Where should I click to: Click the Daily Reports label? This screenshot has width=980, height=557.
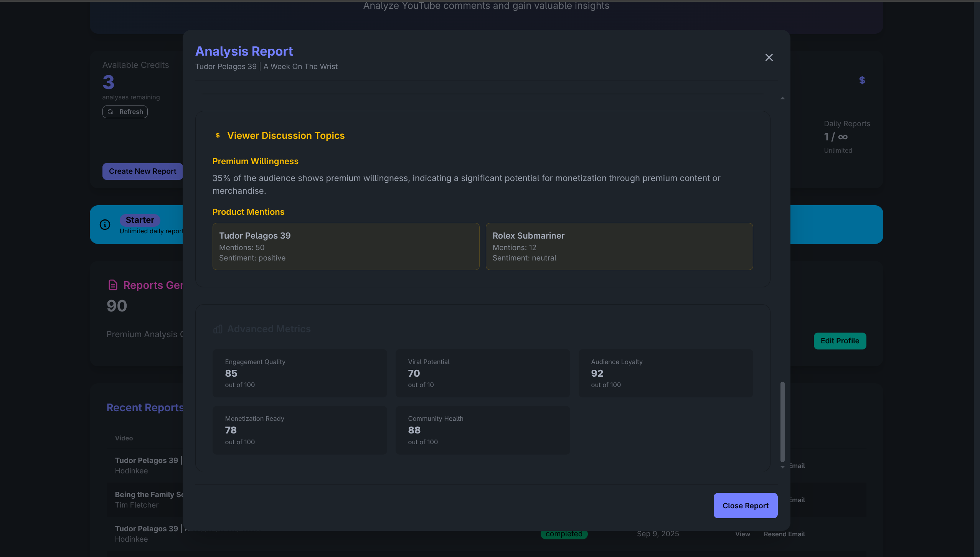[x=846, y=124]
